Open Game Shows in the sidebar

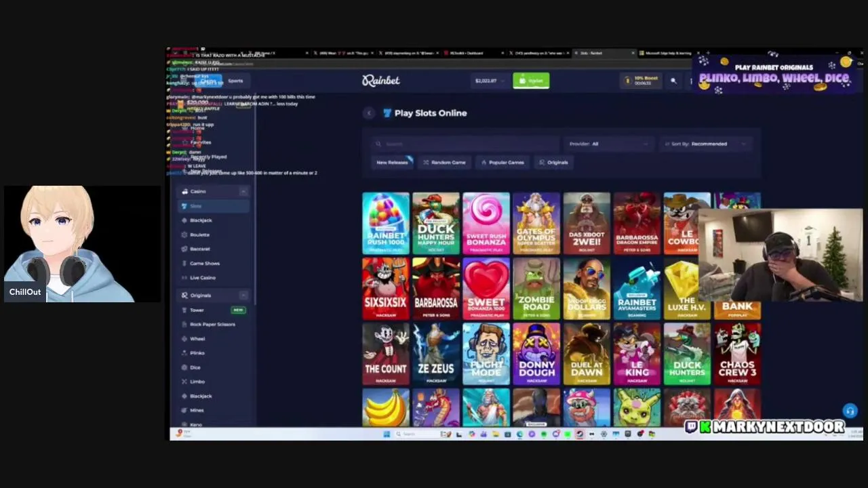tap(204, 263)
